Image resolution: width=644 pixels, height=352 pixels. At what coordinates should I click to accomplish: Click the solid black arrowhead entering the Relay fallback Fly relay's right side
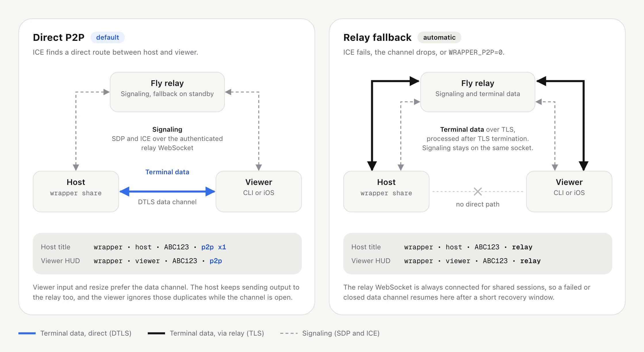click(x=541, y=81)
